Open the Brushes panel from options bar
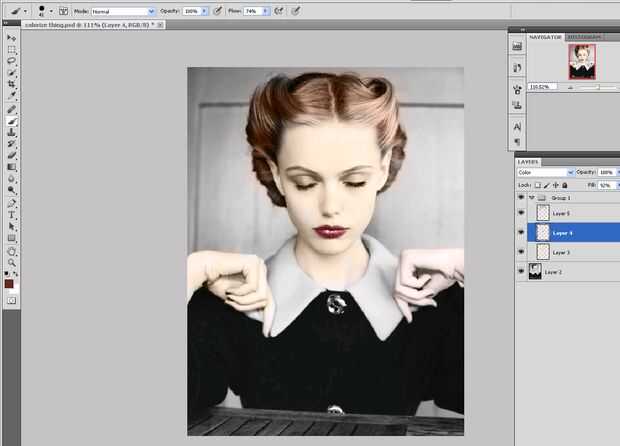This screenshot has width=620, height=446. coord(63,11)
